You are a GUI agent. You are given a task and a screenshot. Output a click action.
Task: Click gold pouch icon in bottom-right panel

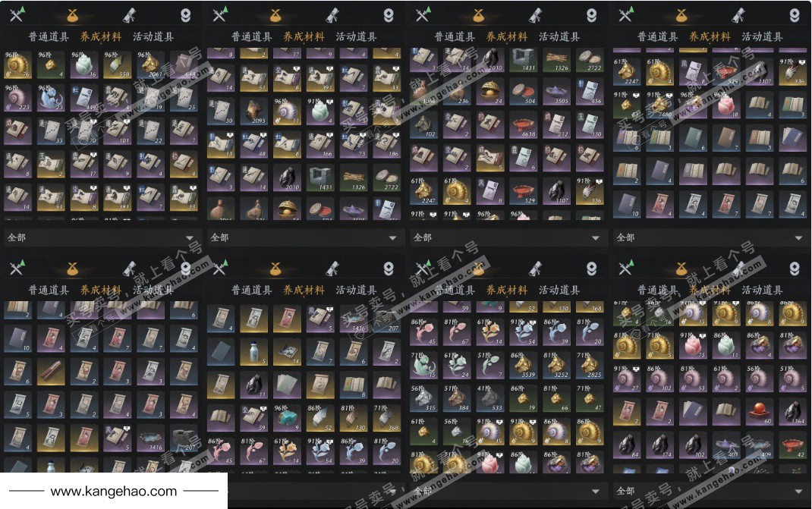[681, 269]
